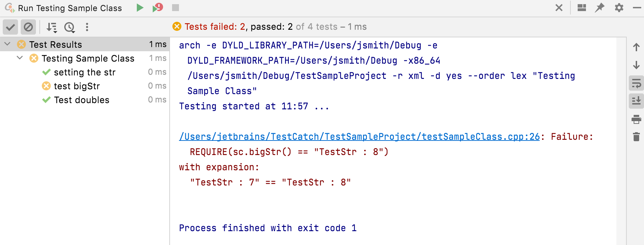
Task: Collapse the Test Results root node
Action: tap(8, 44)
